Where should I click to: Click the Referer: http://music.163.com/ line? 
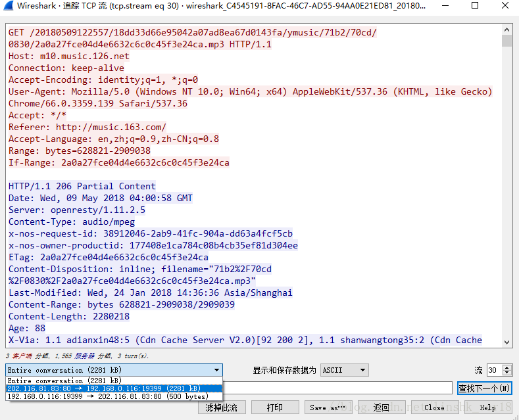tap(87, 128)
